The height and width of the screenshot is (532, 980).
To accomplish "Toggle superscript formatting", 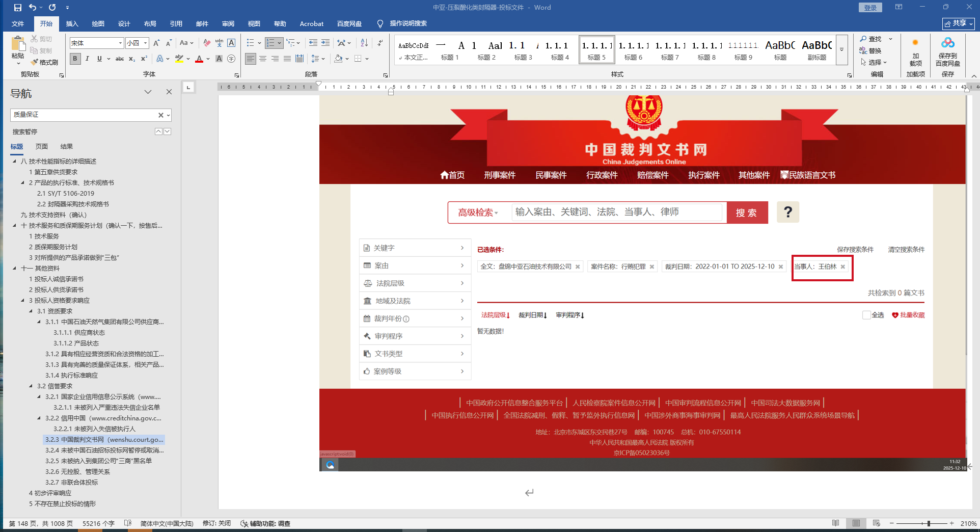I will (144, 59).
